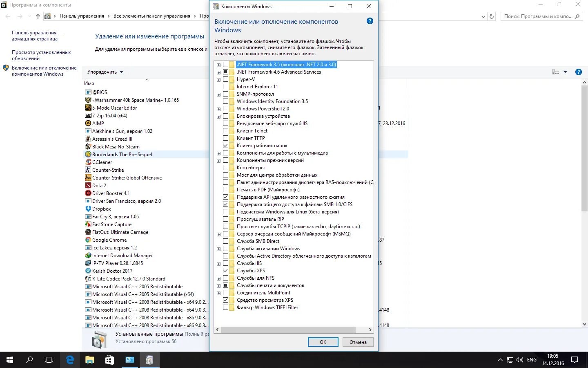
Task: Expand the Windows PowerShell 2.0 node
Action: click(218, 109)
